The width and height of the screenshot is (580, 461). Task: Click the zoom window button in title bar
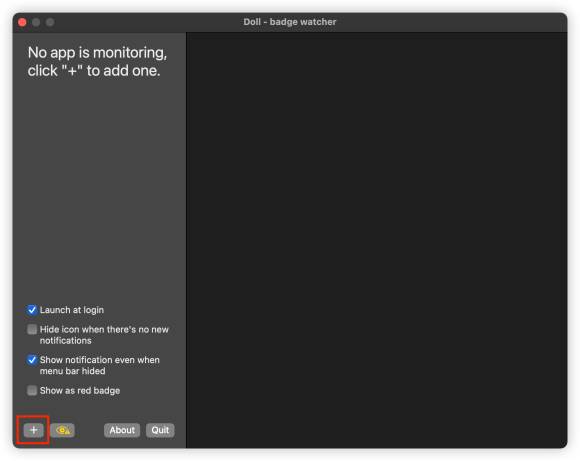click(50, 22)
